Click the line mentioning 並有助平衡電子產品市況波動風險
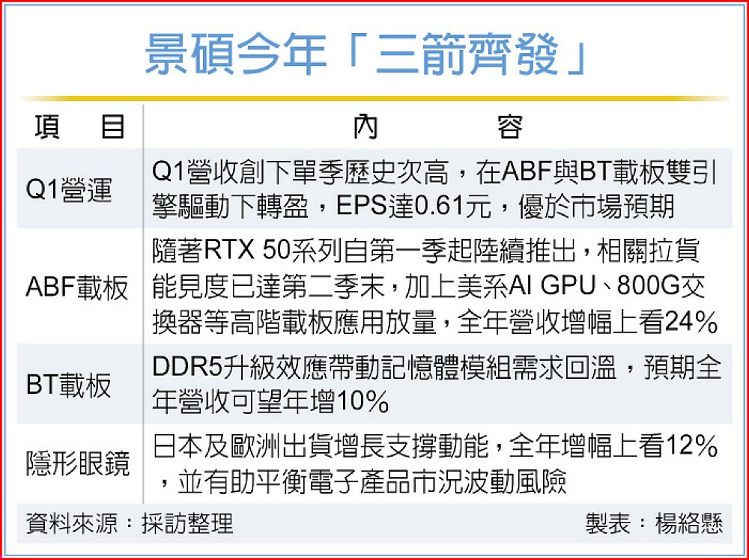Viewport: 749px width, 560px height. [x=363, y=481]
